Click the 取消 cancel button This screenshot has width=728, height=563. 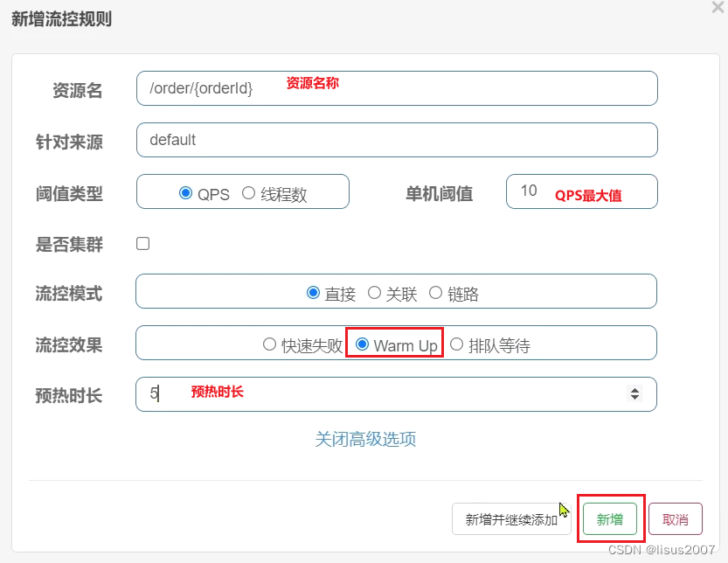click(x=675, y=518)
